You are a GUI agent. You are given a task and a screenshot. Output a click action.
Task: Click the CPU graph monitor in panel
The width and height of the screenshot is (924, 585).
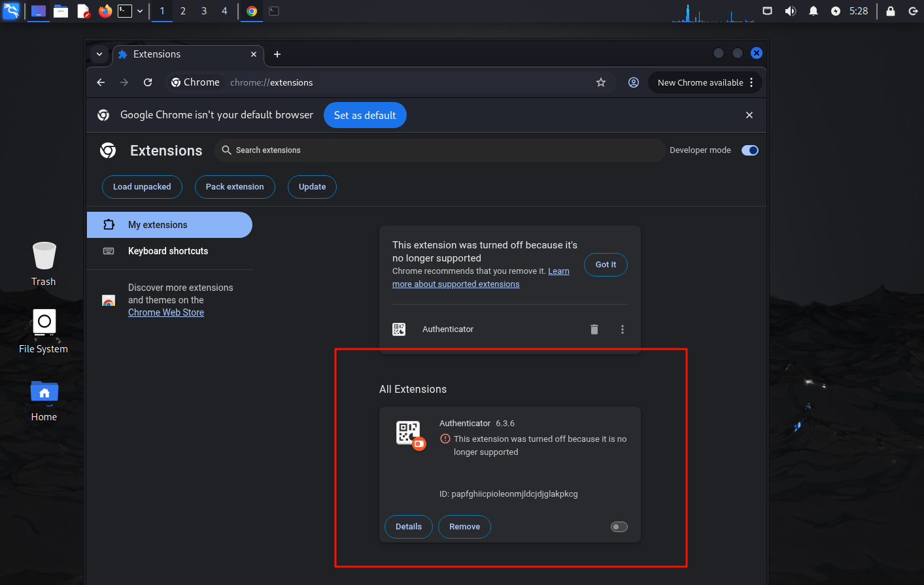click(713, 12)
